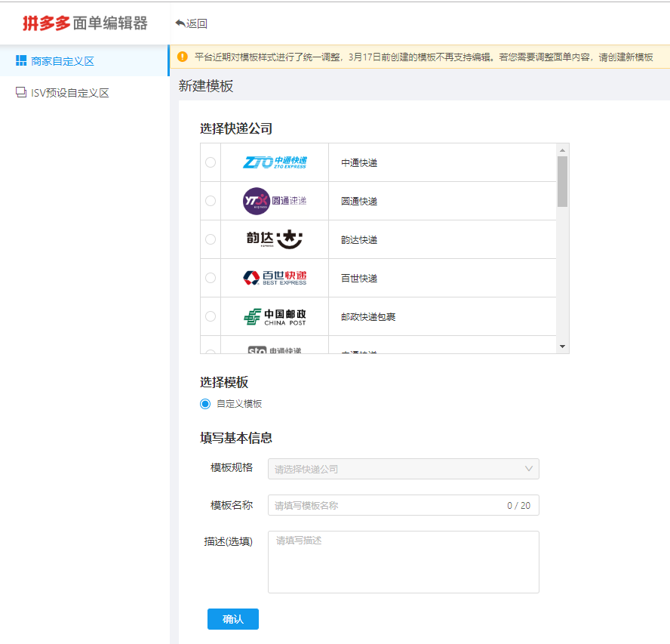Click the 韵达快递 name text

(359, 240)
